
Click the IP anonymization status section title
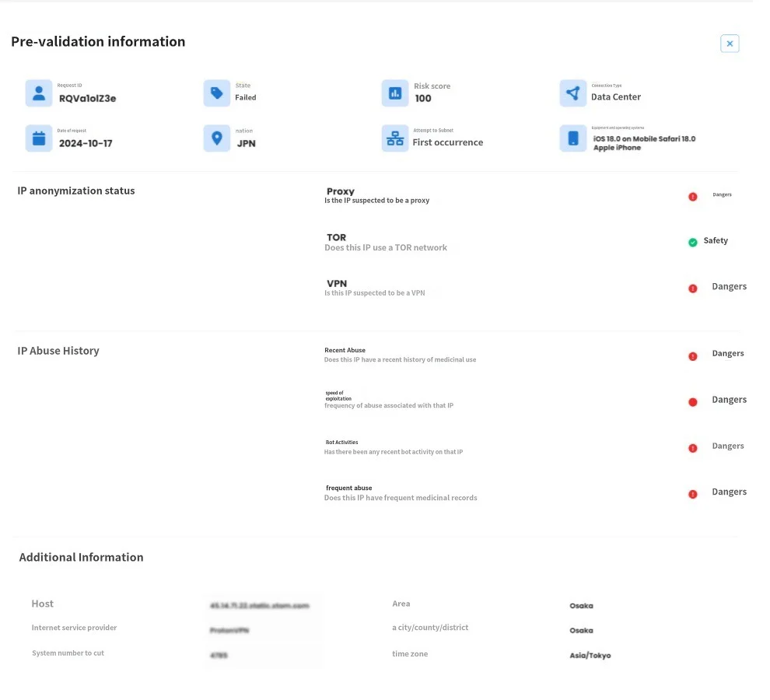(76, 191)
